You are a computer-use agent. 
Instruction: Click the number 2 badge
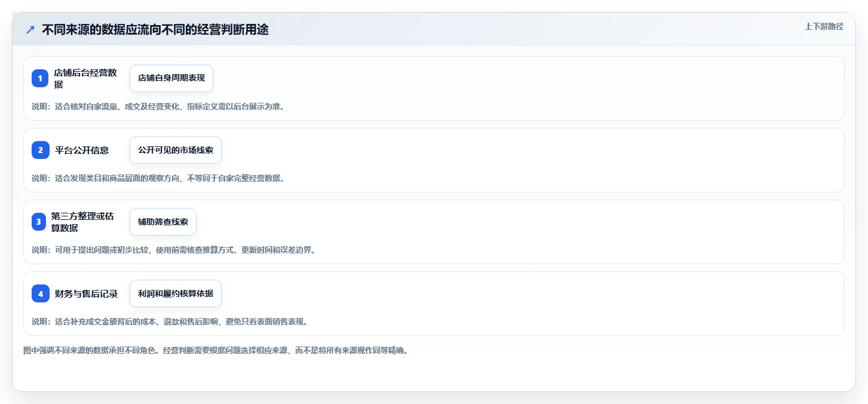41,150
